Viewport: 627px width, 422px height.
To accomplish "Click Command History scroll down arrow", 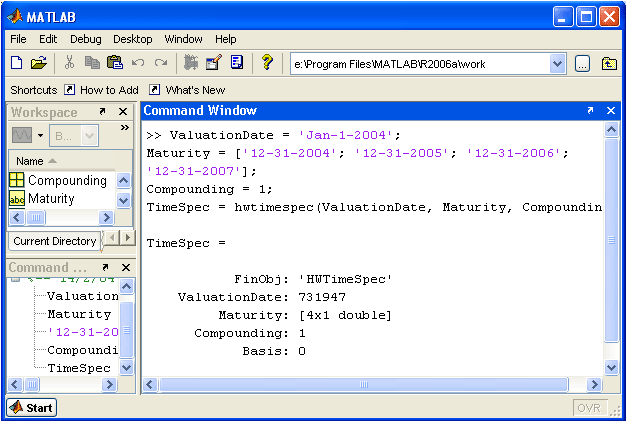I will point(126,367).
